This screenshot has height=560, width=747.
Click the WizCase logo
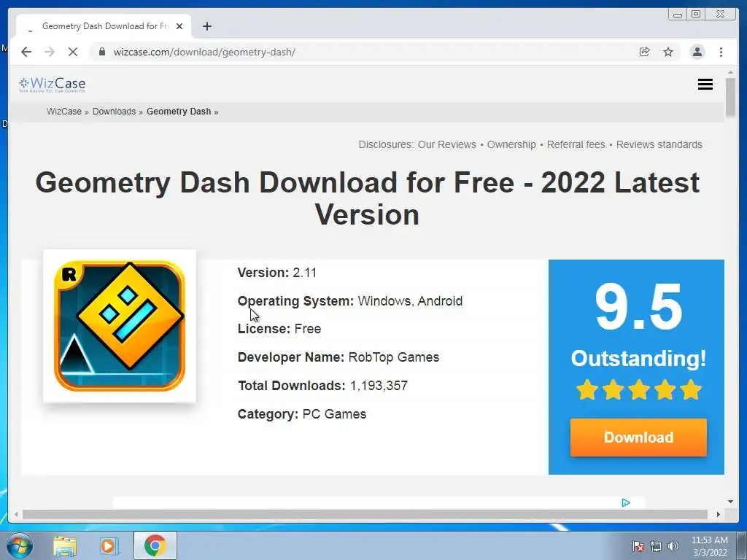coord(52,85)
